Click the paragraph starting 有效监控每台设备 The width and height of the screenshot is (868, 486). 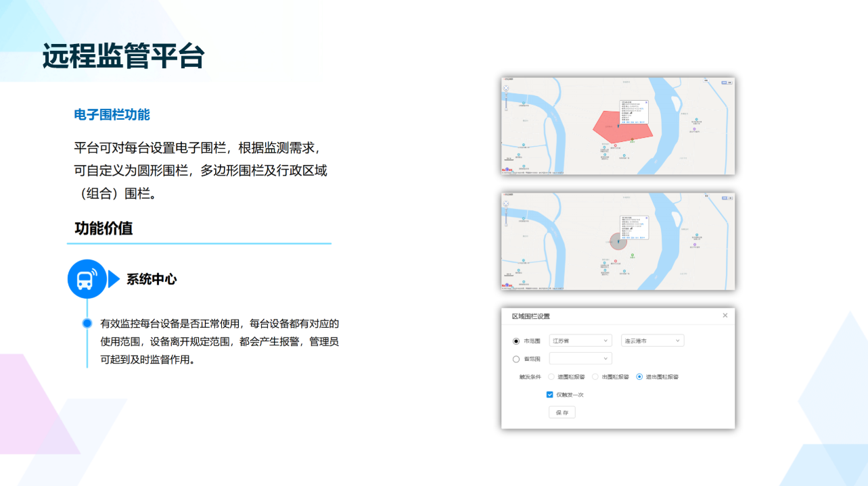pyautogui.click(x=220, y=341)
